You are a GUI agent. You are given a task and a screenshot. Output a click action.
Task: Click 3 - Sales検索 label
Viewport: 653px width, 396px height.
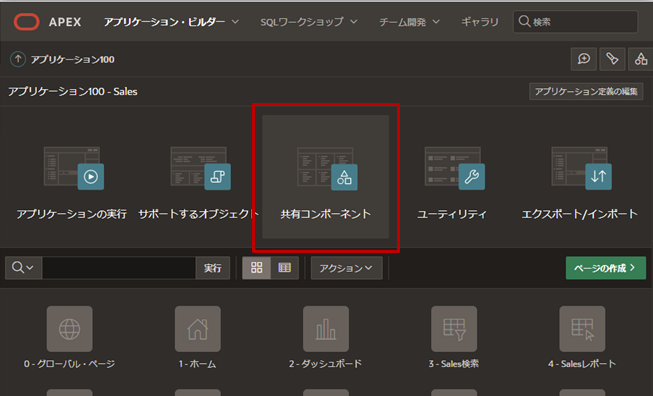(x=454, y=364)
